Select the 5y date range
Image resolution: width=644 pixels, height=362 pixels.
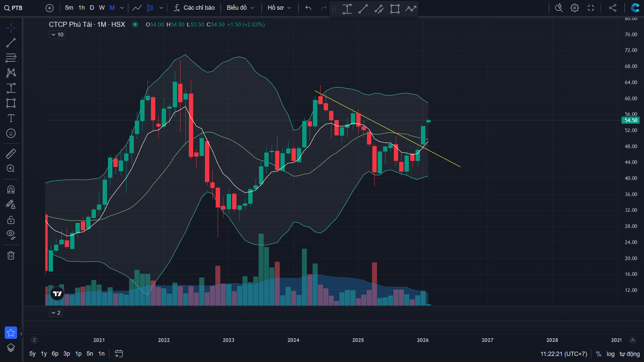33,354
